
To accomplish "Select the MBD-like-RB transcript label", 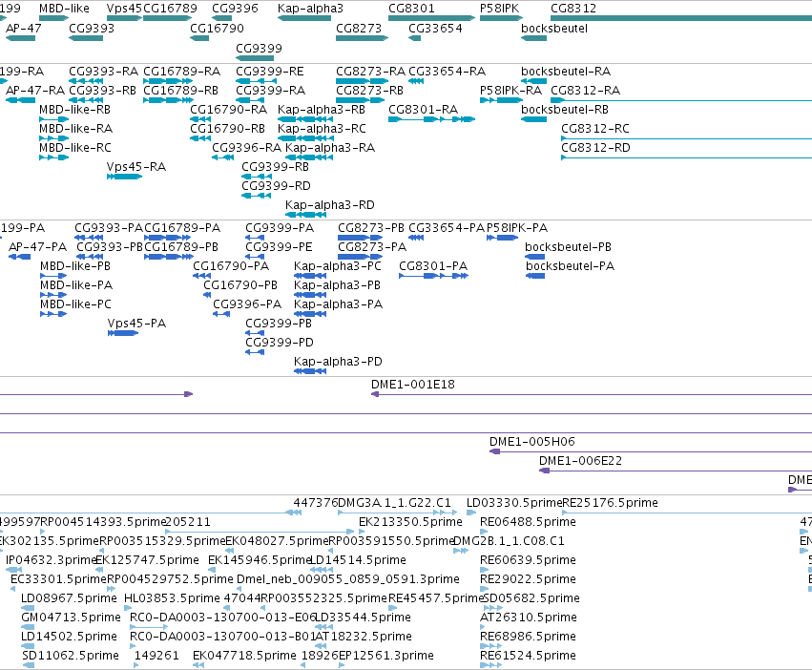I will [x=75, y=110].
